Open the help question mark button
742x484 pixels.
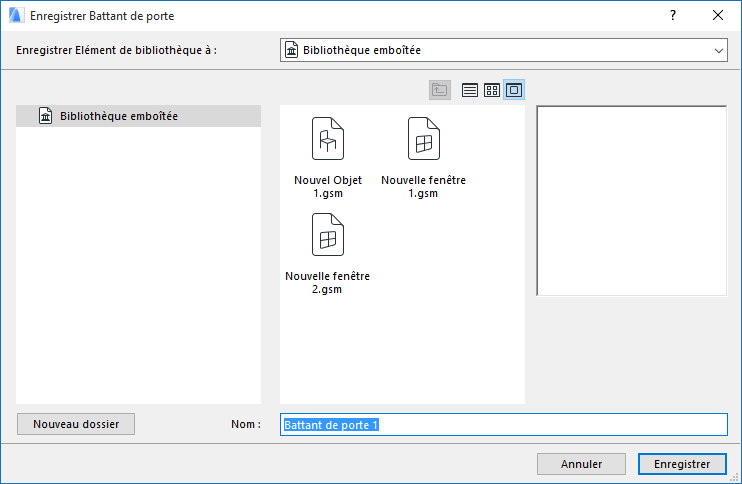(672, 16)
